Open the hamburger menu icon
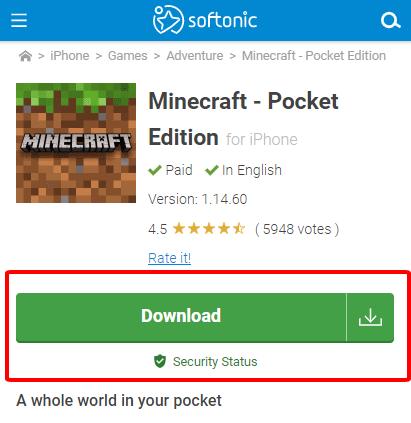411x423 pixels. (x=19, y=20)
